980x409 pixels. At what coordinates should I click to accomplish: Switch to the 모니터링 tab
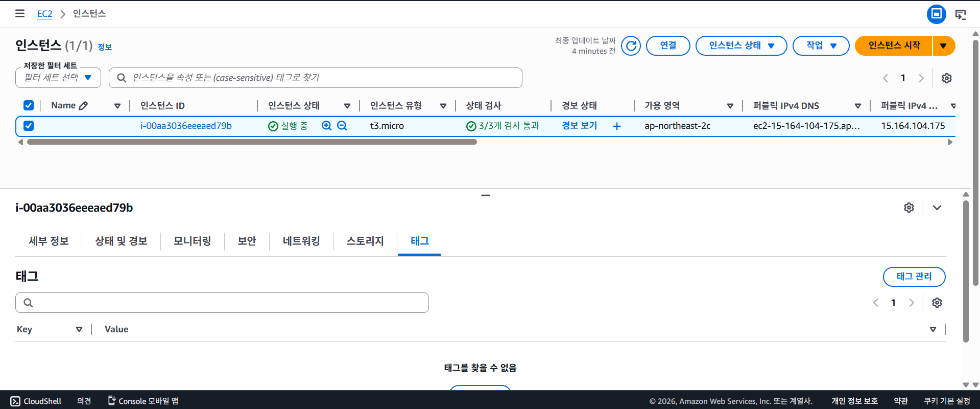pos(192,241)
